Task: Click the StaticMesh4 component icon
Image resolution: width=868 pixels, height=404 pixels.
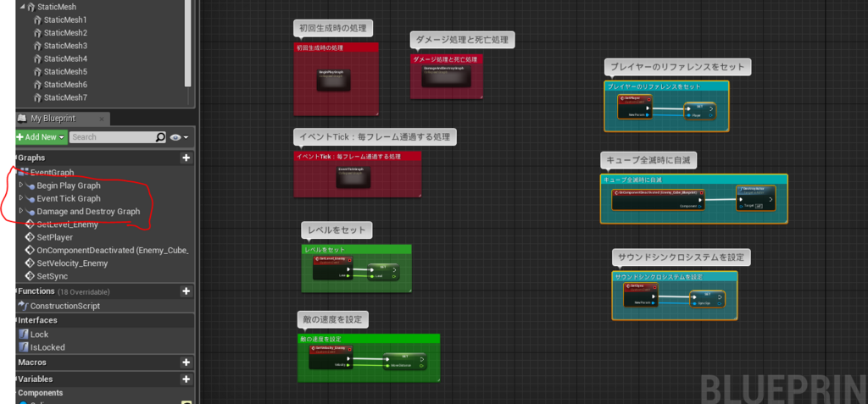Action: 37,58
